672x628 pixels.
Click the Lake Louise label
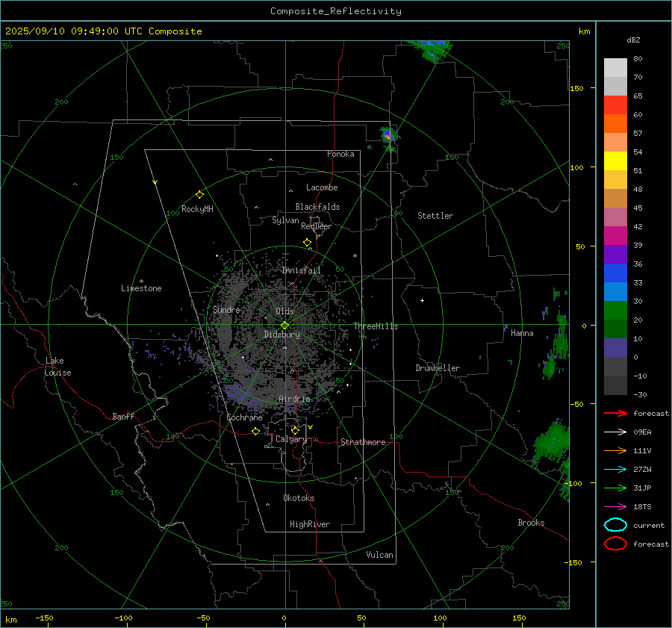tap(57, 367)
